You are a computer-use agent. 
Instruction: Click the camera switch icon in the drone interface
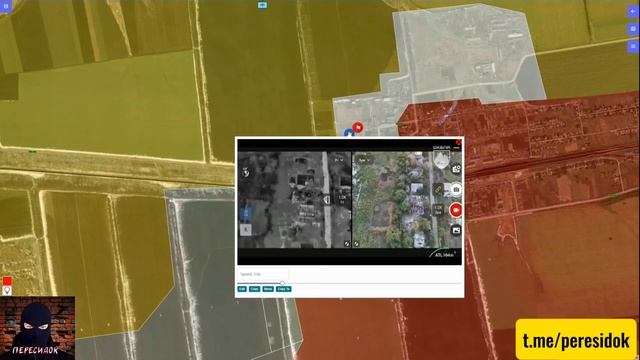pos(456,169)
